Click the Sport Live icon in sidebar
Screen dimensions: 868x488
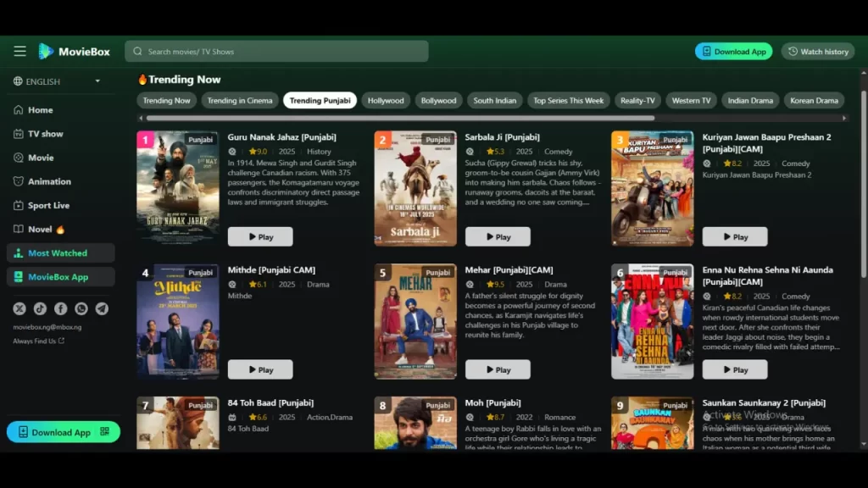(19, 205)
